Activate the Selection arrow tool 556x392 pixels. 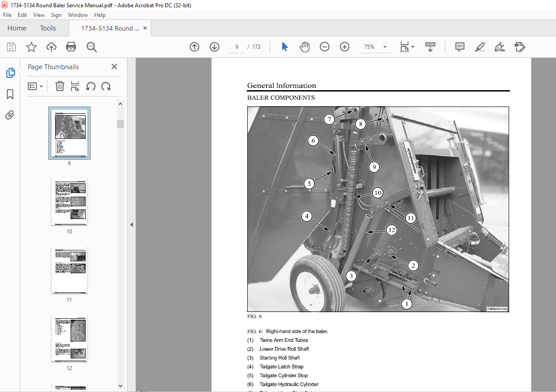285,47
